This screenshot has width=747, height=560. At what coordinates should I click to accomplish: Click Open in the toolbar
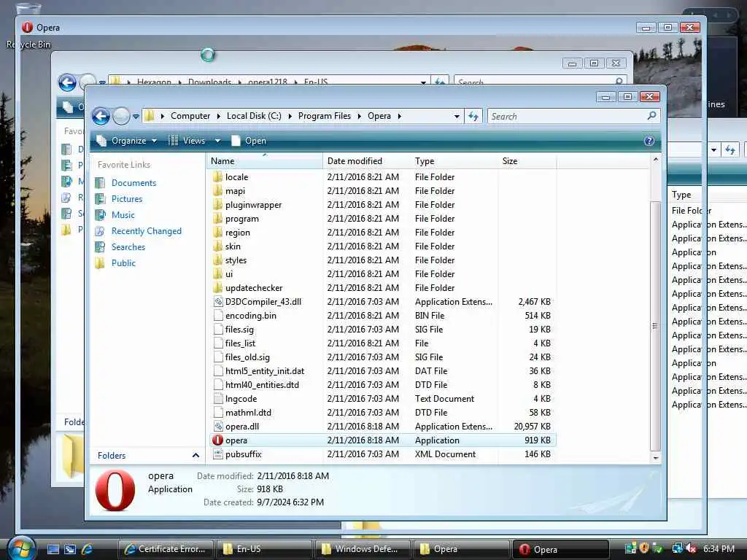click(249, 141)
